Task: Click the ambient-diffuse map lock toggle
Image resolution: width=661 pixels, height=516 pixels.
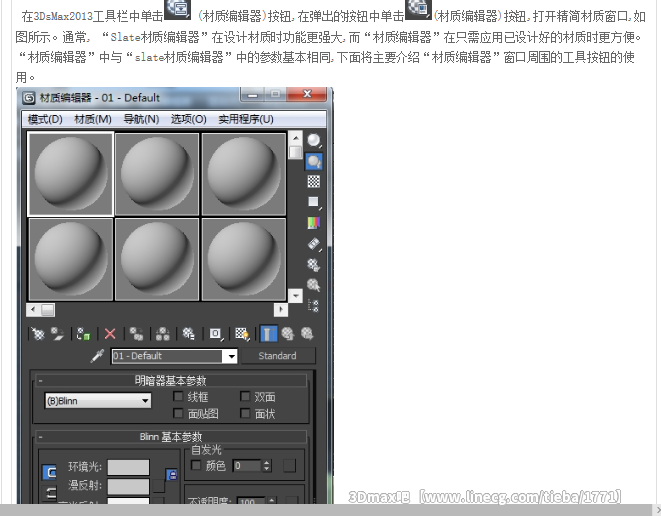Action: pyautogui.click(x=172, y=475)
